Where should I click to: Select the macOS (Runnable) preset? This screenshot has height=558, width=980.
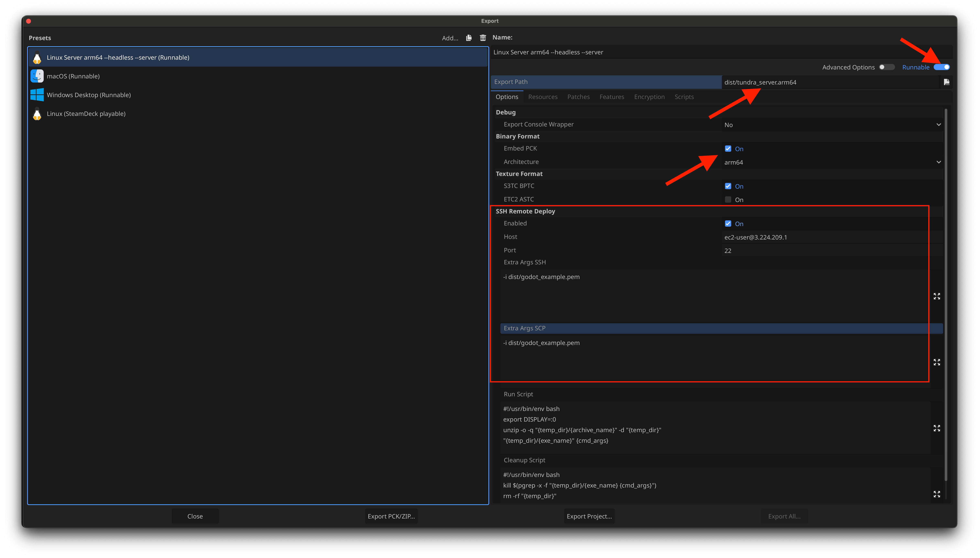[258, 76]
